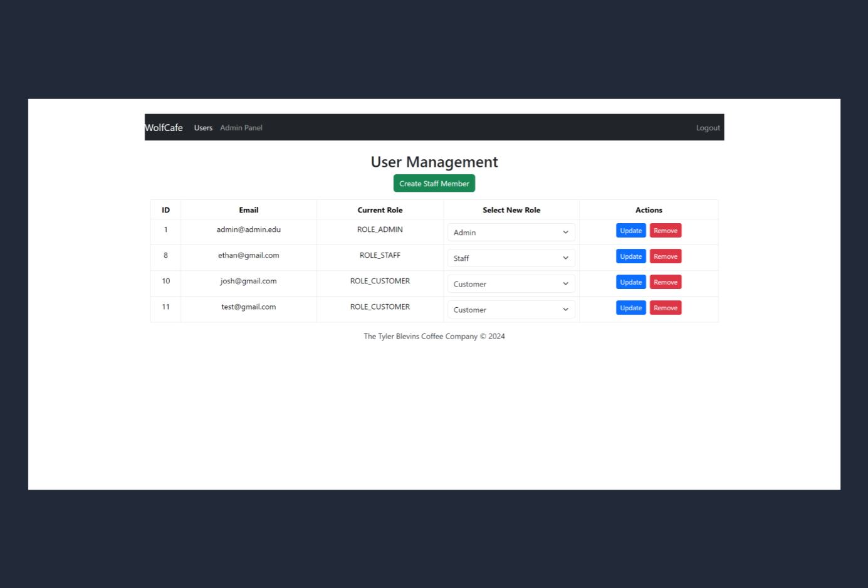Click the WolfCafe brand logo
This screenshot has height=588, width=868.
point(164,128)
